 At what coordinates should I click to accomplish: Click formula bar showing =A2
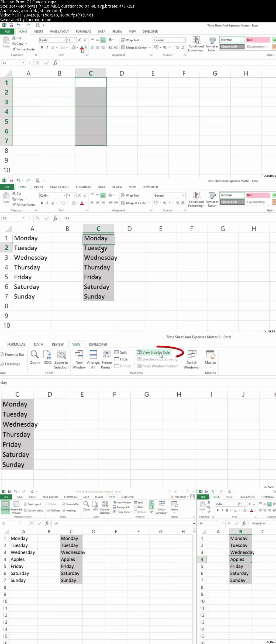coord(168,218)
